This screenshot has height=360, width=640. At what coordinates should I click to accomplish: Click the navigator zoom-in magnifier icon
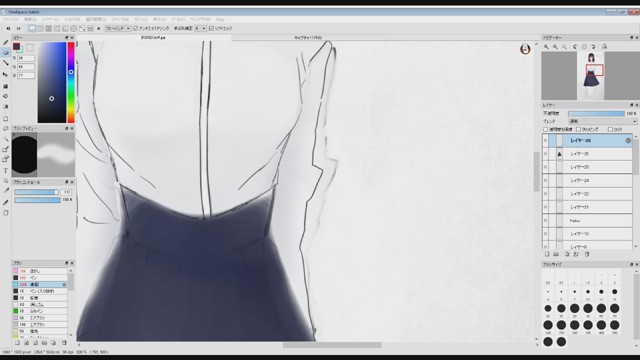point(546,47)
